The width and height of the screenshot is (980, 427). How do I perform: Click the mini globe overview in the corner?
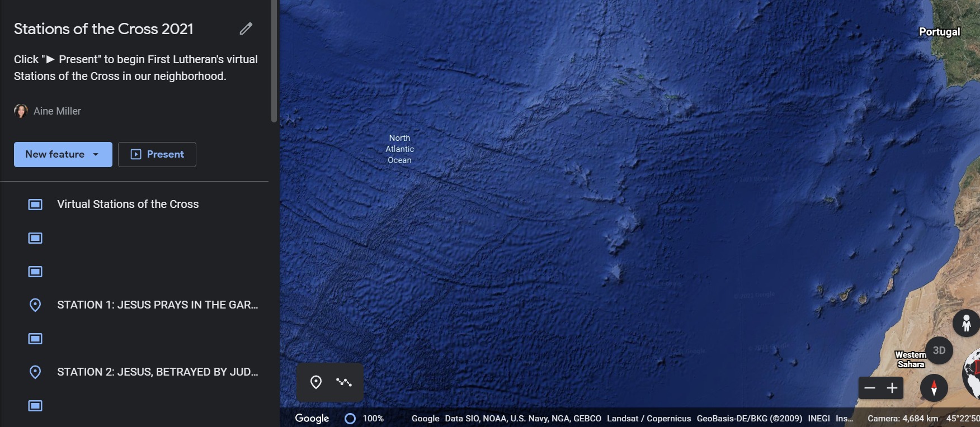click(x=972, y=373)
